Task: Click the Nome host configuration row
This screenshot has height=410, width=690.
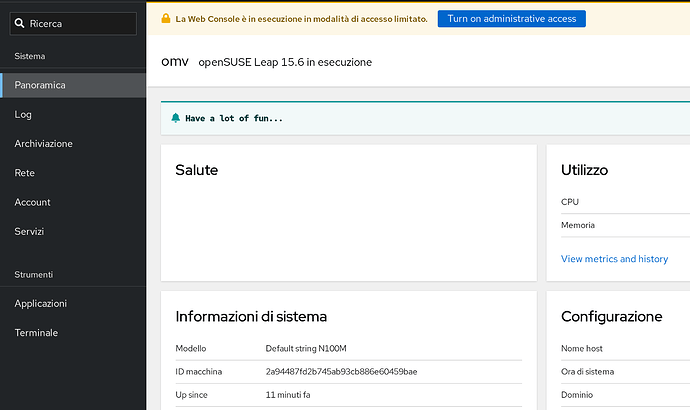Action: pos(620,349)
